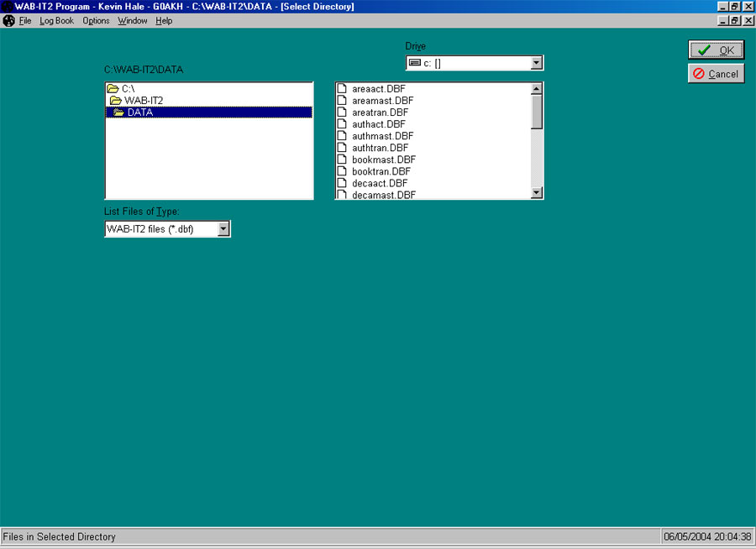Click the decamast.DBF document icon
Screen dimensions: 756x549
click(343, 194)
